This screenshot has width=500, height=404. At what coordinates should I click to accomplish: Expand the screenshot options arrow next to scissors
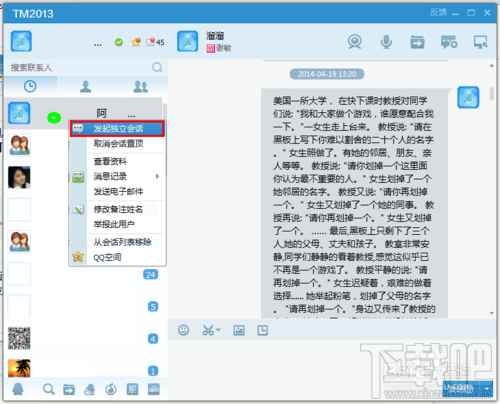point(218,330)
